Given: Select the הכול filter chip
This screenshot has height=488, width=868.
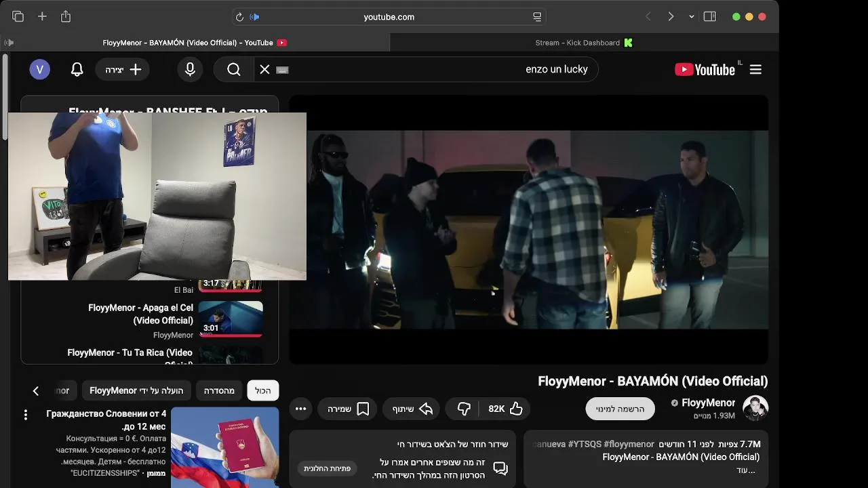Looking at the screenshot, I should point(263,390).
